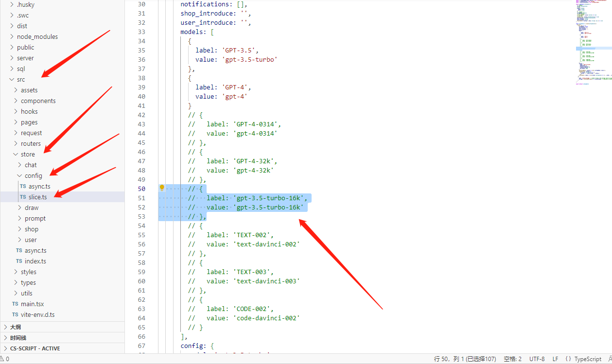Viewport: 612px width, 364px height.
Task: Click the lightbulb code action icon
Action: point(162,188)
